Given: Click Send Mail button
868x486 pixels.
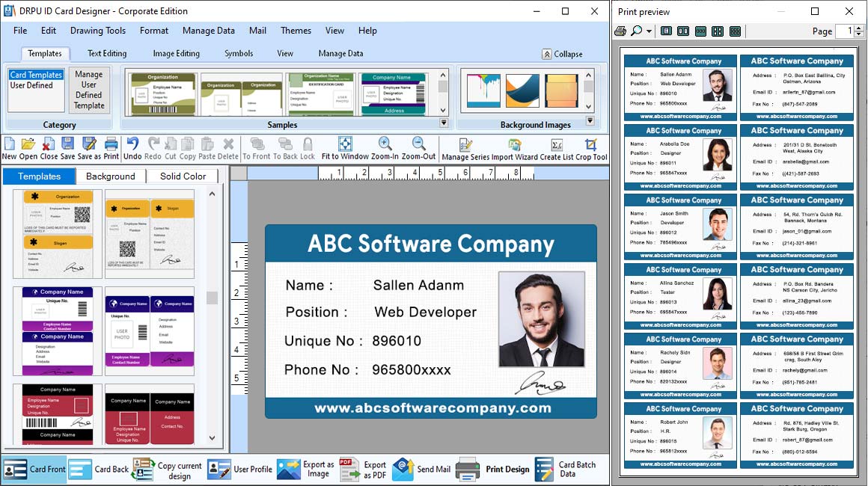Looking at the screenshot, I should click(x=421, y=469).
